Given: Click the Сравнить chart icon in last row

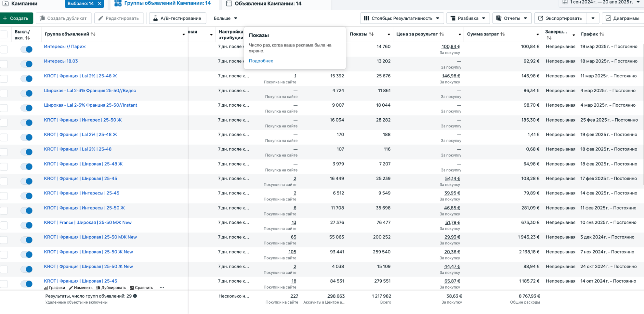Looking at the screenshot, I should point(132,288).
